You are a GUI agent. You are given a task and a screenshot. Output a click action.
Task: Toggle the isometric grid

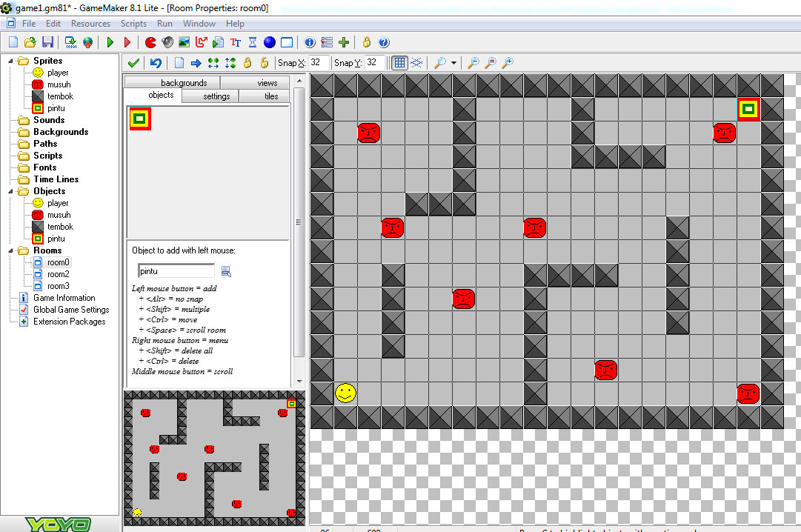point(417,63)
